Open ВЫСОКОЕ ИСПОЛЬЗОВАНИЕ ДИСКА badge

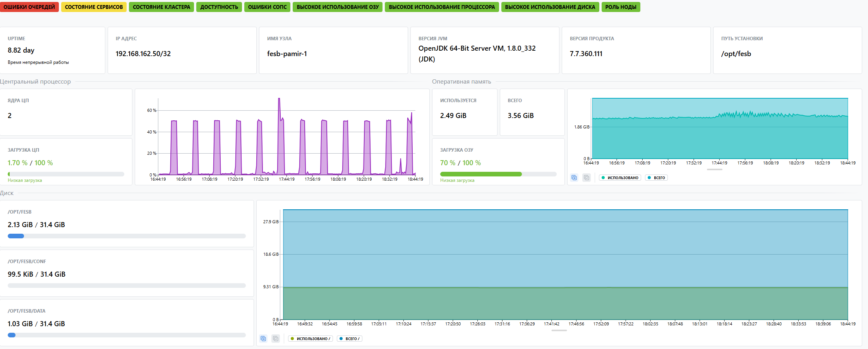(x=550, y=7)
